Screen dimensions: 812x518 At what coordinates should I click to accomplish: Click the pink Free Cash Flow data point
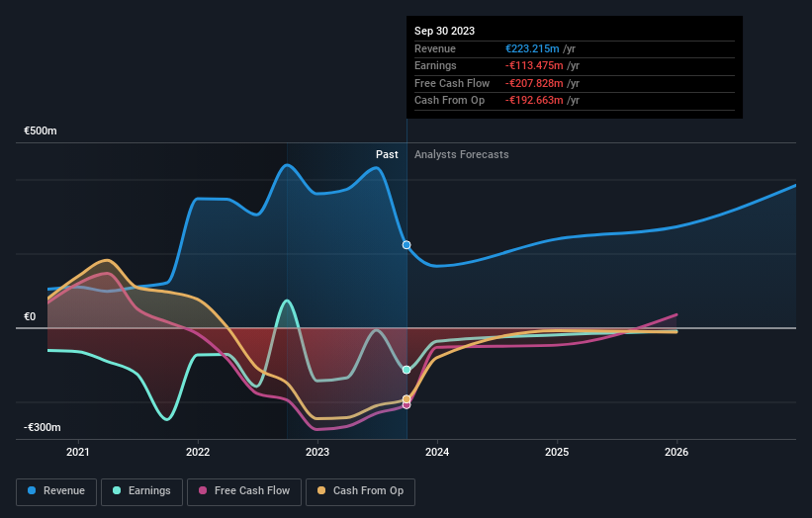pos(406,405)
